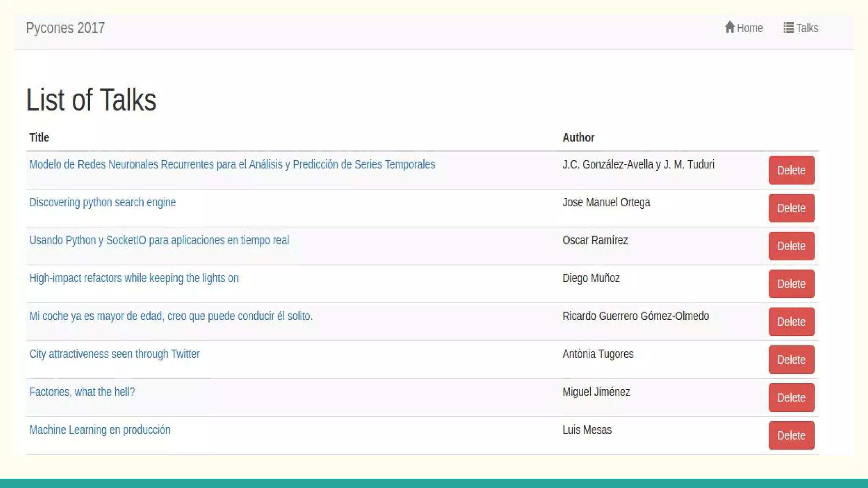Delete the Luis Mesas talk
The image size is (868, 488).
[791, 435]
